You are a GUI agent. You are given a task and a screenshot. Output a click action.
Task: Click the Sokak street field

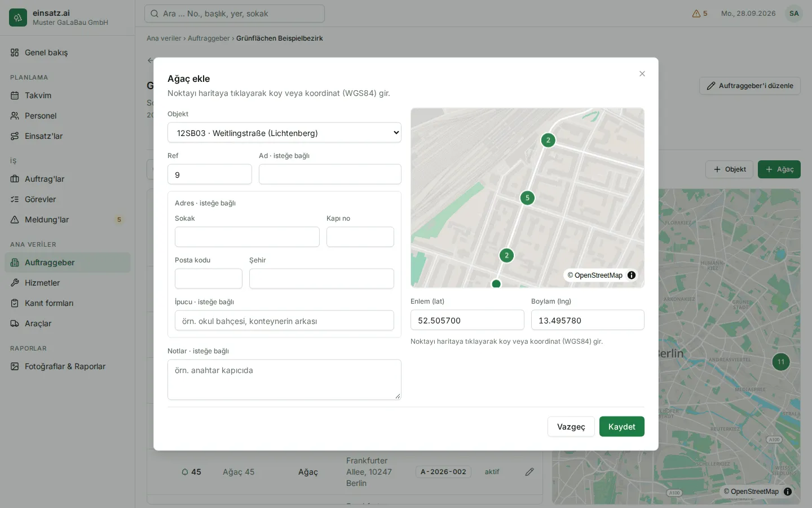(x=247, y=237)
